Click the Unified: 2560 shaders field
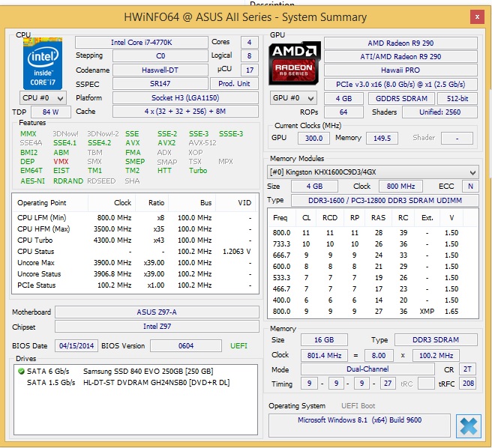The height and width of the screenshot is (448, 492). click(440, 112)
